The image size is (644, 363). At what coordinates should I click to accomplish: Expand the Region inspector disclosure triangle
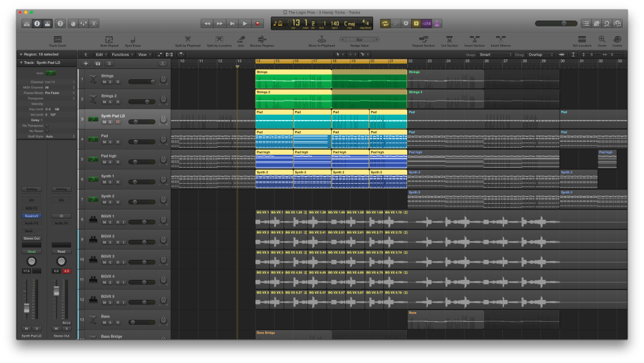coord(20,55)
